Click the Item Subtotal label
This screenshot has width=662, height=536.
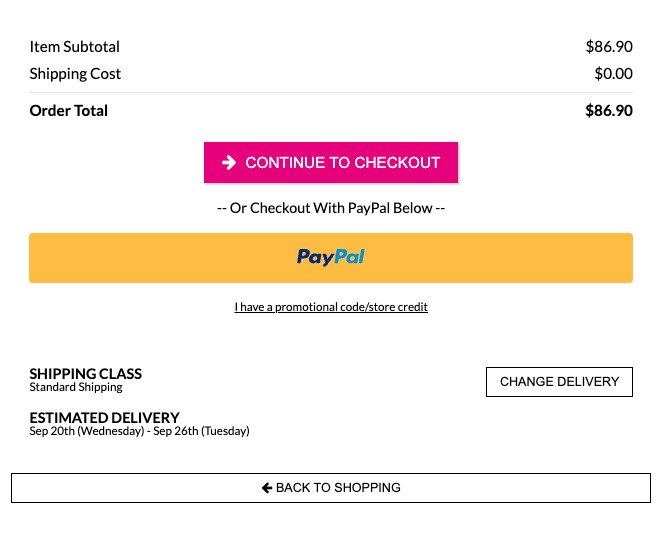point(74,46)
